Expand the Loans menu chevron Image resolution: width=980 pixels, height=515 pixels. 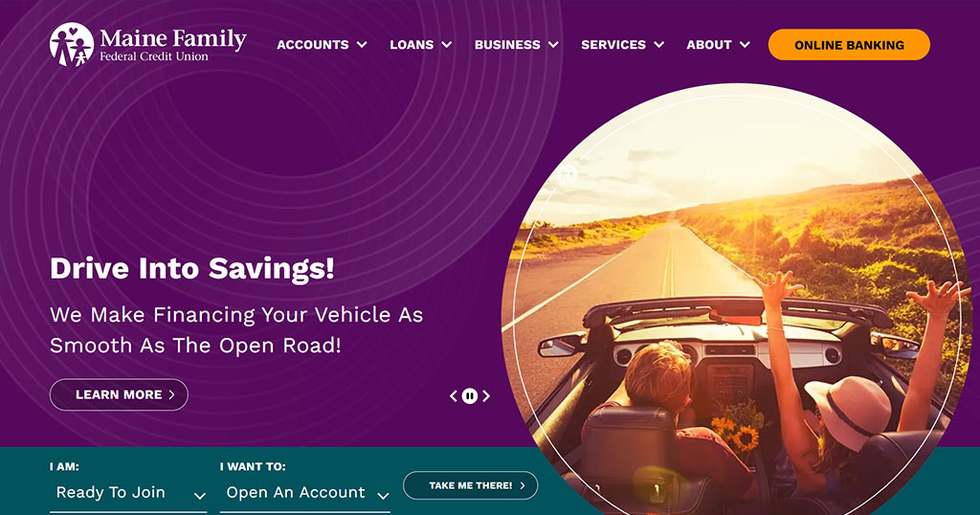pyautogui.click(x=447, y=44)
